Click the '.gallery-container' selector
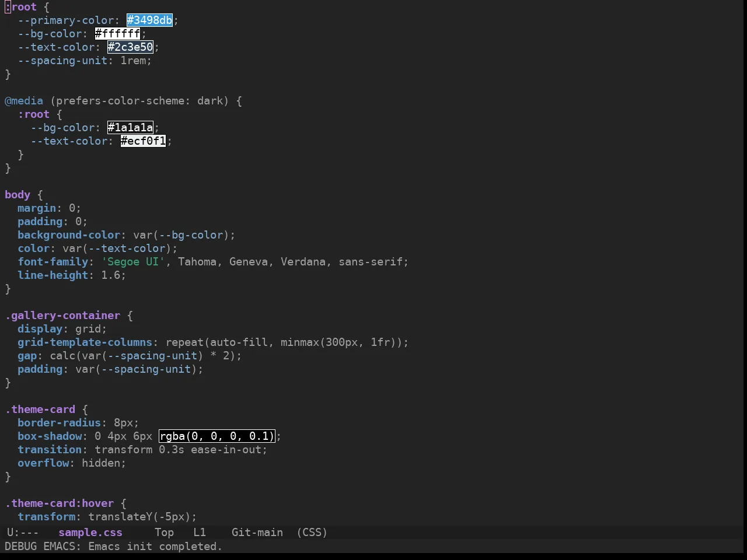 [62, 316]
